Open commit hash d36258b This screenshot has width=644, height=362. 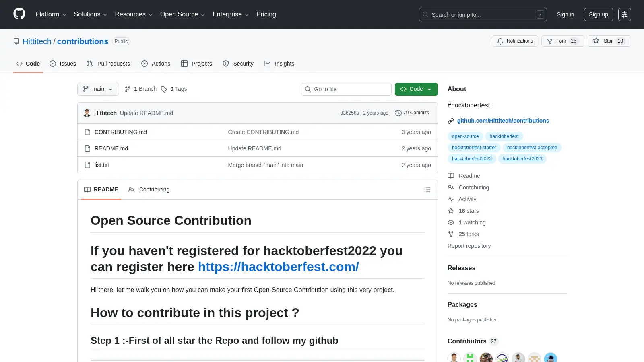(349, 113)
